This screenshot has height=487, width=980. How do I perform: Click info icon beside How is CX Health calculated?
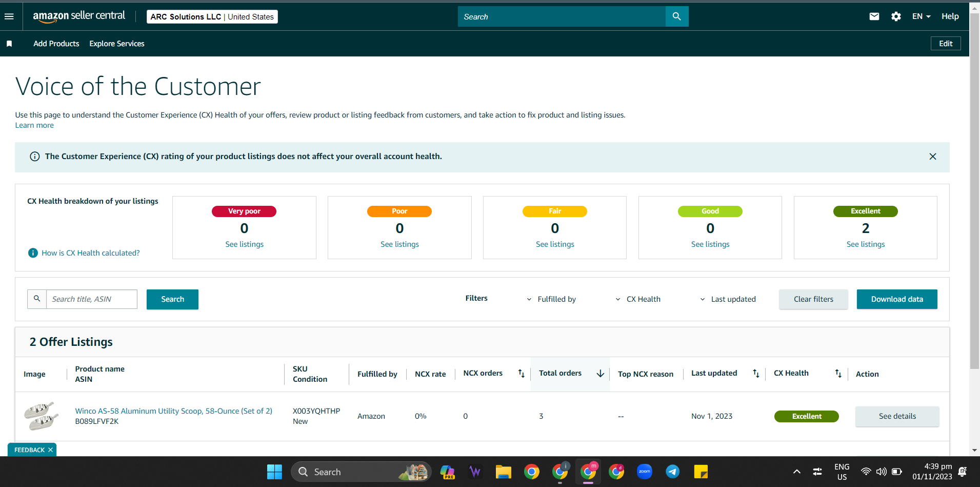click(33, 253)
